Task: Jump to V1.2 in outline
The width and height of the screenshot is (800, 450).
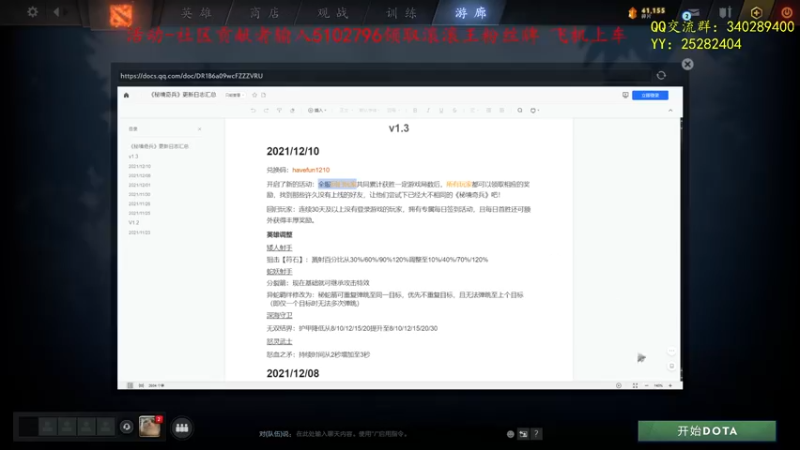Action: [x=134, y=222]
